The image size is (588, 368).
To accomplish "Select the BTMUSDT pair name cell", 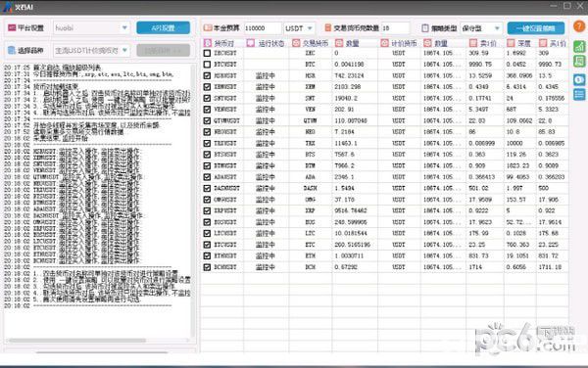I will [x=225, y=165].
